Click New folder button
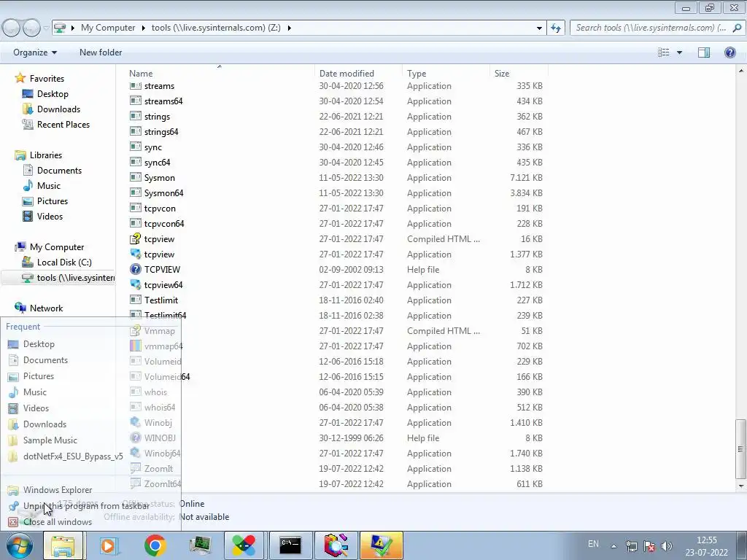Viewport: 747px width, 560px height. click(101, 52)
